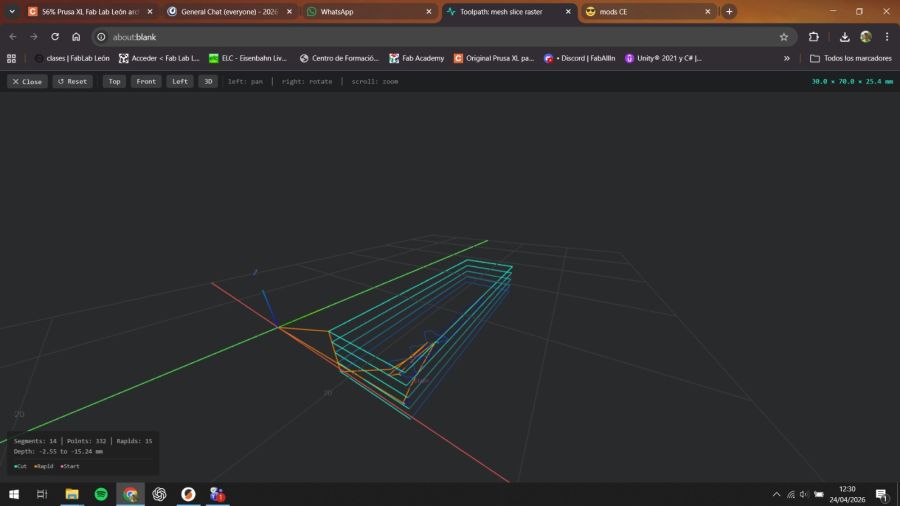900x506 pixels.
Task: Expand the hidden bookmarks chevron
Action: coord(786,58)
